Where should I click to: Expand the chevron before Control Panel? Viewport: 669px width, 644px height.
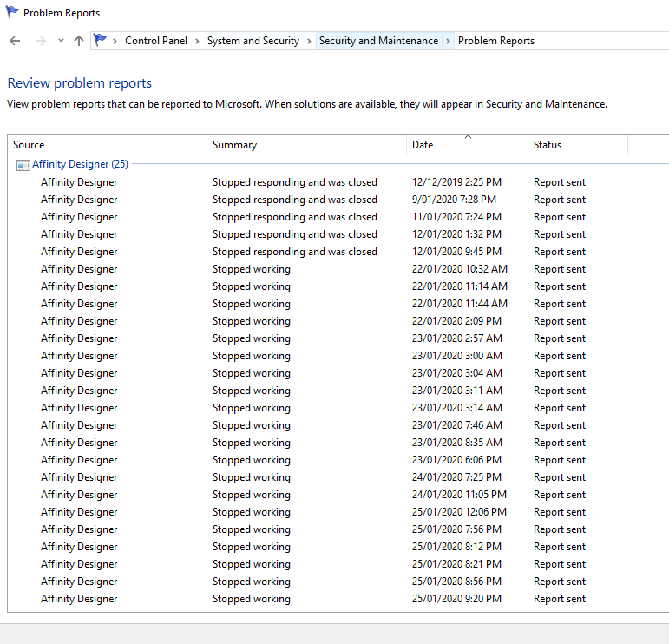pyautogui.click(x=115, y=41)
